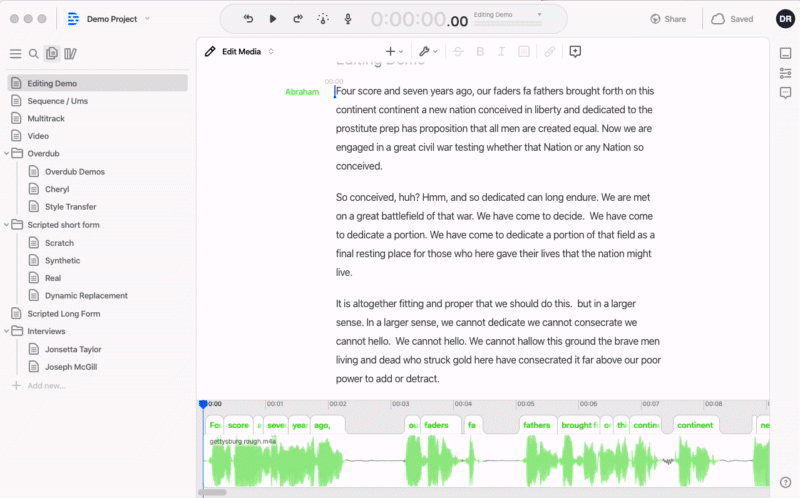800x498 pixels.
Task: Skip forward with the forward icon
Action: (x=297, y=19)
